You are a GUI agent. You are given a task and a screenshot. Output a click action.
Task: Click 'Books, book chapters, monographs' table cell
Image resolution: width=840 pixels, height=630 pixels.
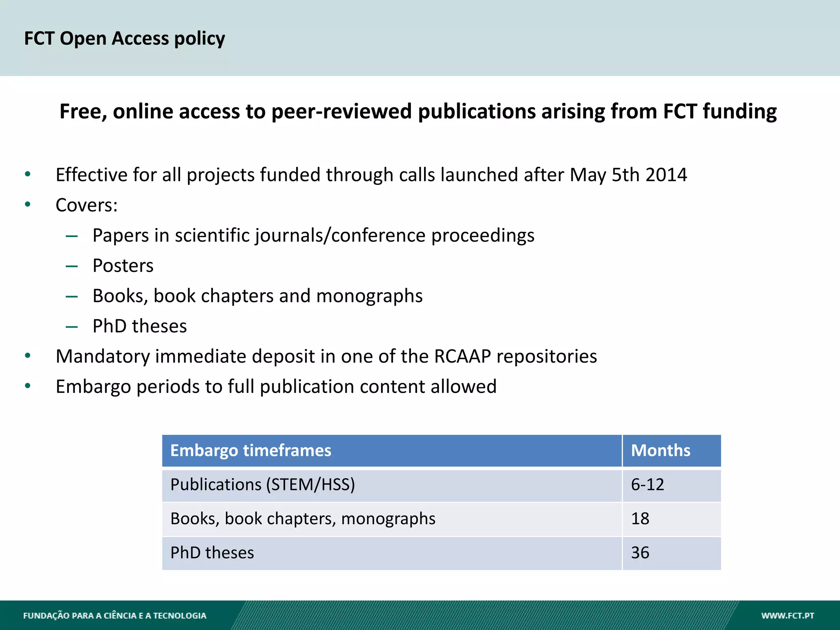point(392,519)
